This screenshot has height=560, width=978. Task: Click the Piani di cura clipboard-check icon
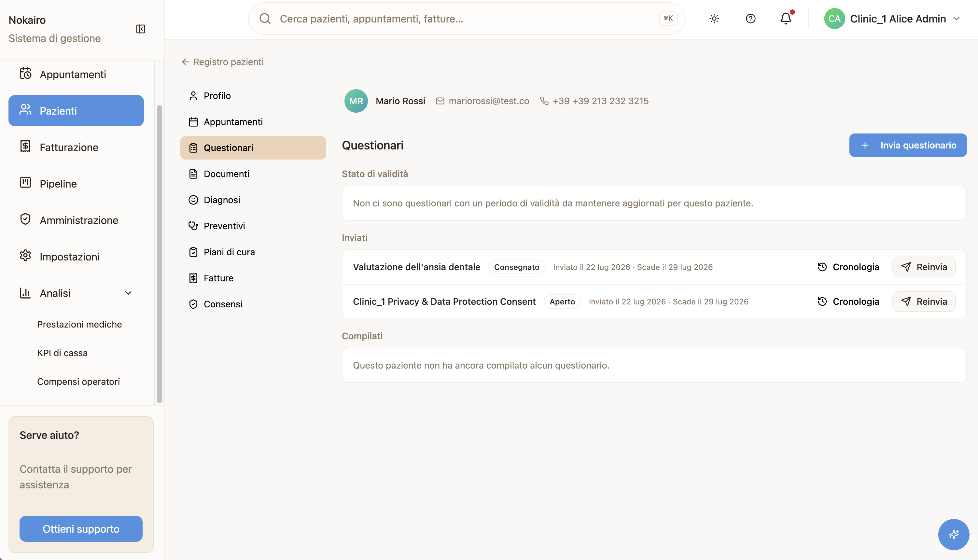coord(193,252)
